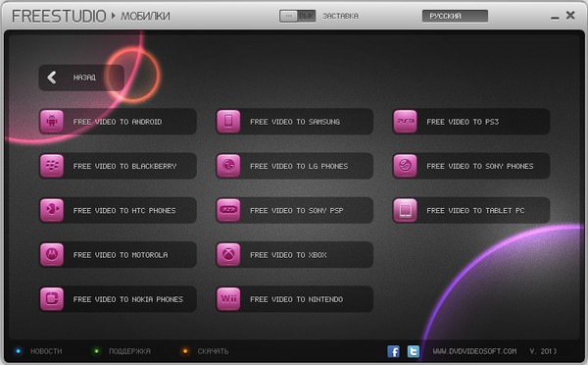The height and width of the screenshot is (365, 588).
Task: Open Free Video to HTC Phones label
Action: click(124, 210)
